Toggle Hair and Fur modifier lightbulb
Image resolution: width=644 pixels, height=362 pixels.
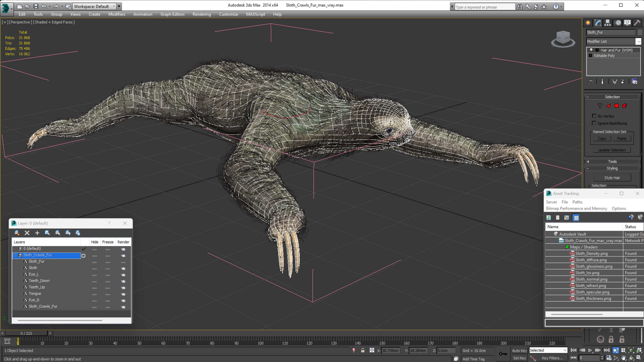coord(591,50)
